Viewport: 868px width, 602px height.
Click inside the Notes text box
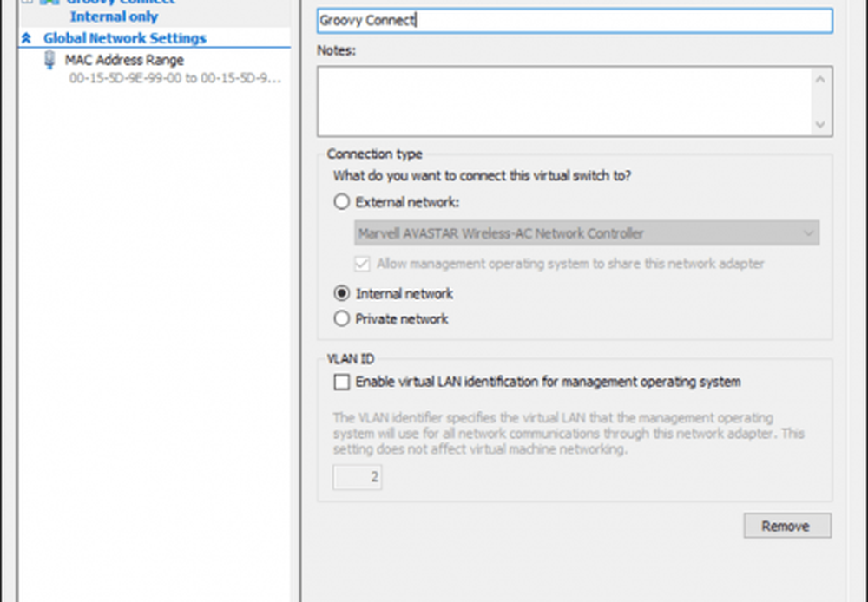coord(564,101)
